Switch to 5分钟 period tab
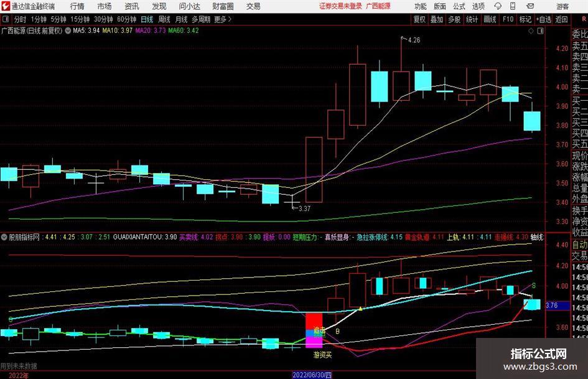This screenshot has height=379, width=588. click(58, 19)
